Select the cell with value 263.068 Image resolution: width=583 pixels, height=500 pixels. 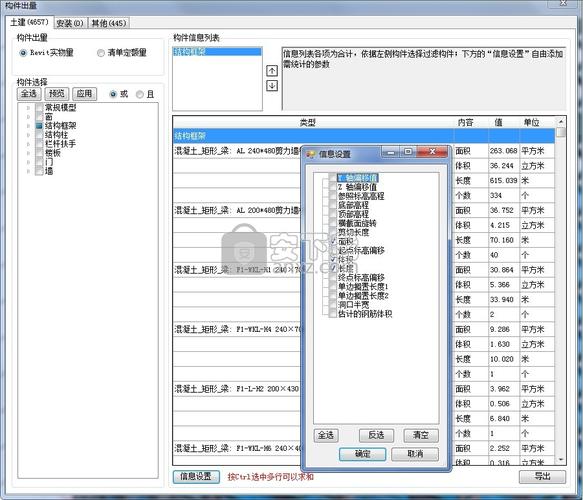(x=504, y=151)
